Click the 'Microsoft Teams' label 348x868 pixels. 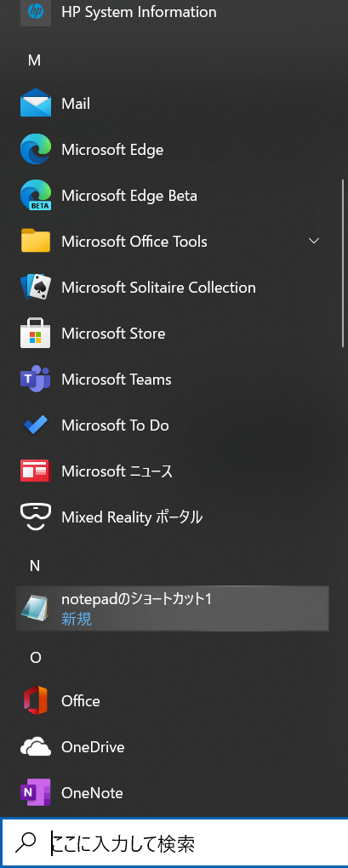117,380
